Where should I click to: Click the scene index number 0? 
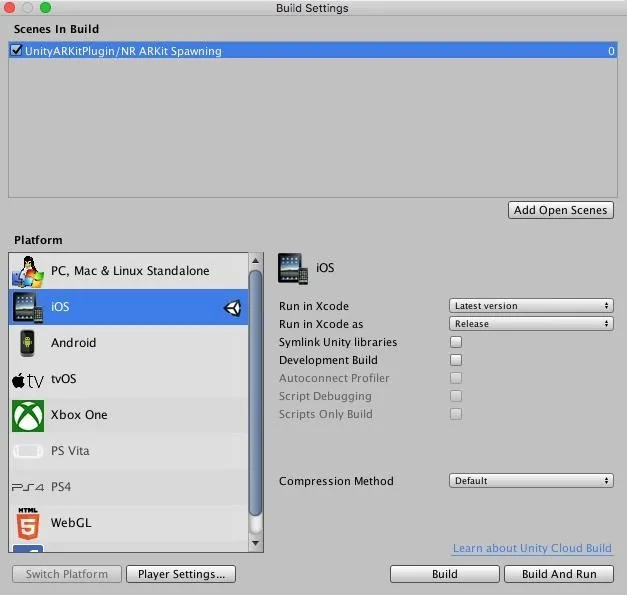coord(611,51)
